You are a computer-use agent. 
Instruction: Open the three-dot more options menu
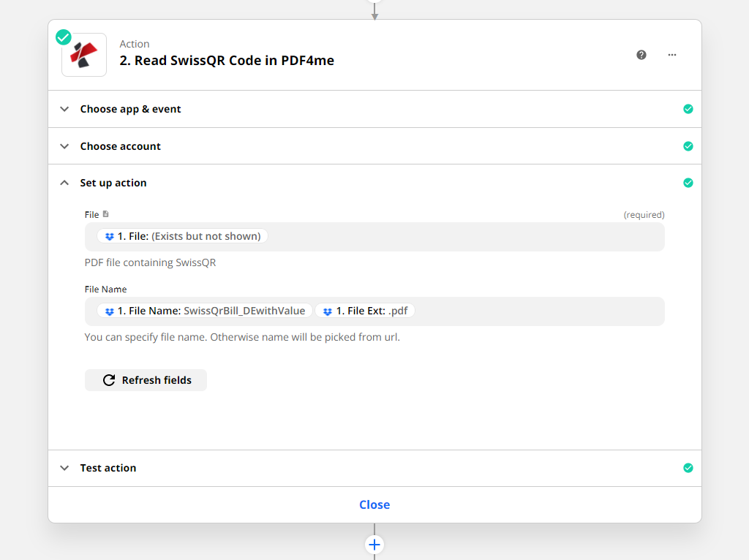point(672,55)
